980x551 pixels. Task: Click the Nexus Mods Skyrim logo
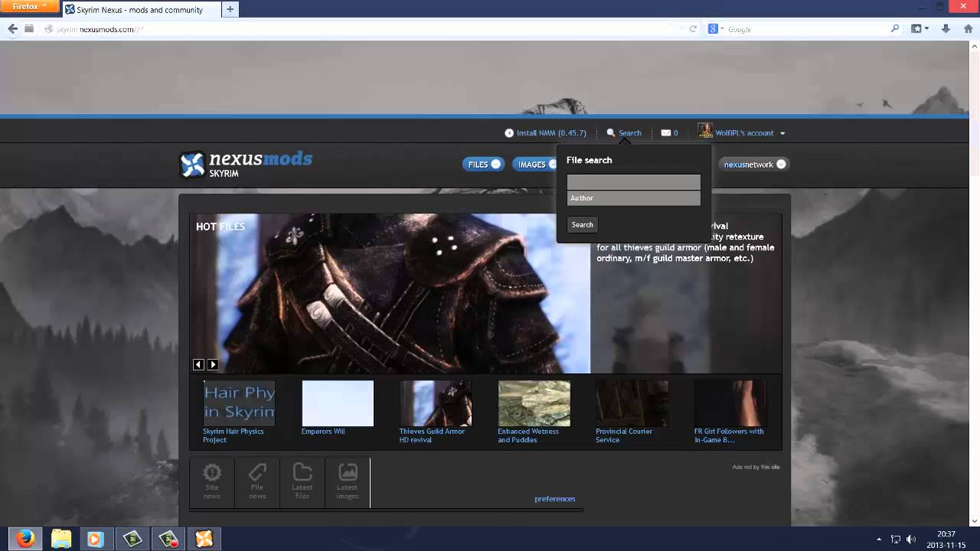(246, 164)
